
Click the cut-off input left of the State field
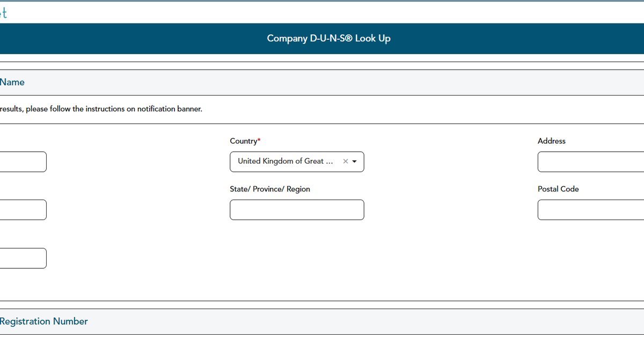coord(23,210)
